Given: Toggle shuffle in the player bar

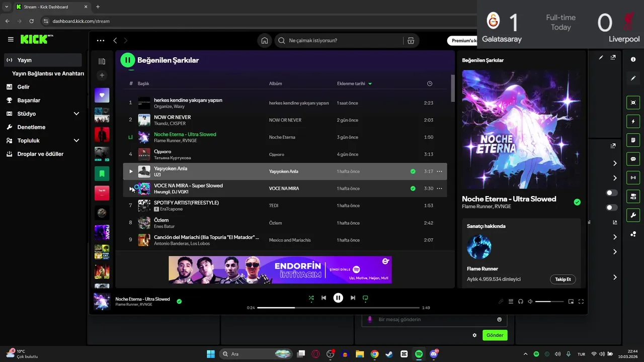Looking at the screenshot, I should [x=311, y=298].
